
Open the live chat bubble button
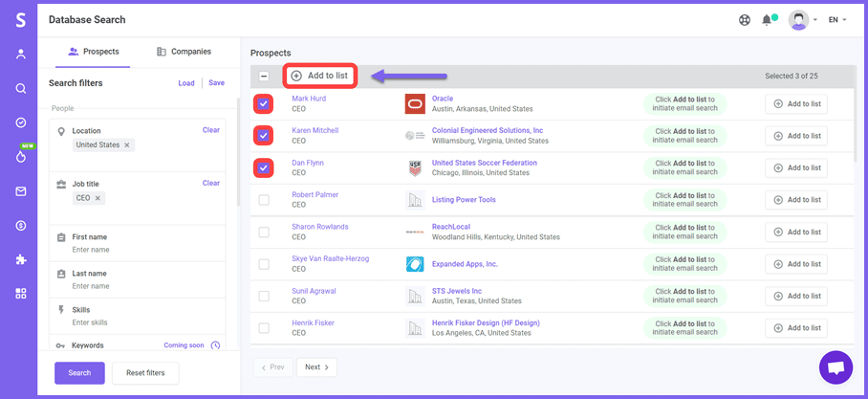tap(835, 367)
